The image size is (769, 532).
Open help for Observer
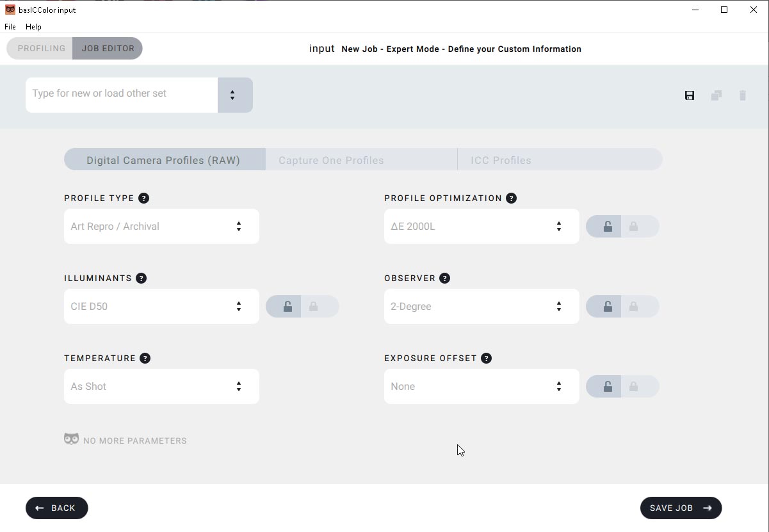[x=444, y=278]
